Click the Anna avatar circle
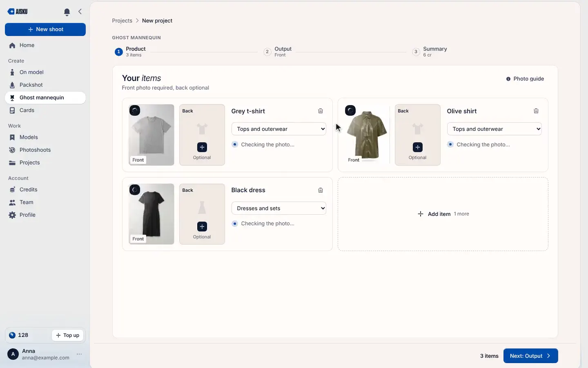588x368 pixels. (13, 354)
